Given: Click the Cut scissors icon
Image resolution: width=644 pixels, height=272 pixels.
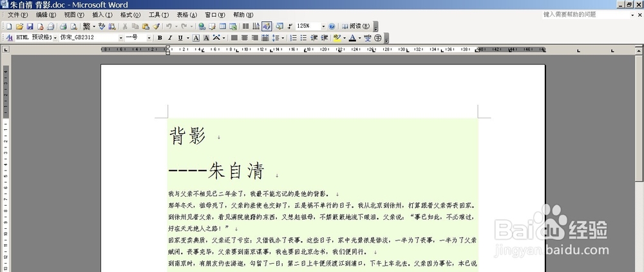Looking at the screenshot, I should coord(125,26).
